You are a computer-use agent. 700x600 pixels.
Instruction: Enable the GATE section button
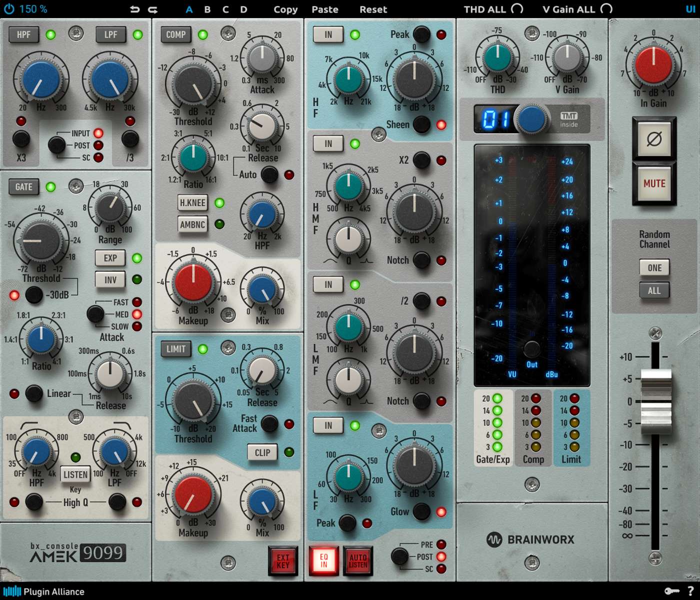coord(23,187)
